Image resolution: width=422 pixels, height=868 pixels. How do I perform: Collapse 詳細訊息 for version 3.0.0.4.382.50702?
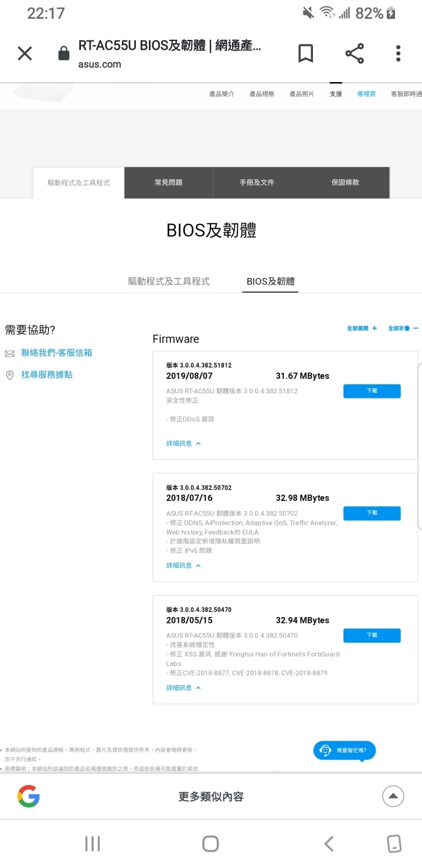pos(183,565)
